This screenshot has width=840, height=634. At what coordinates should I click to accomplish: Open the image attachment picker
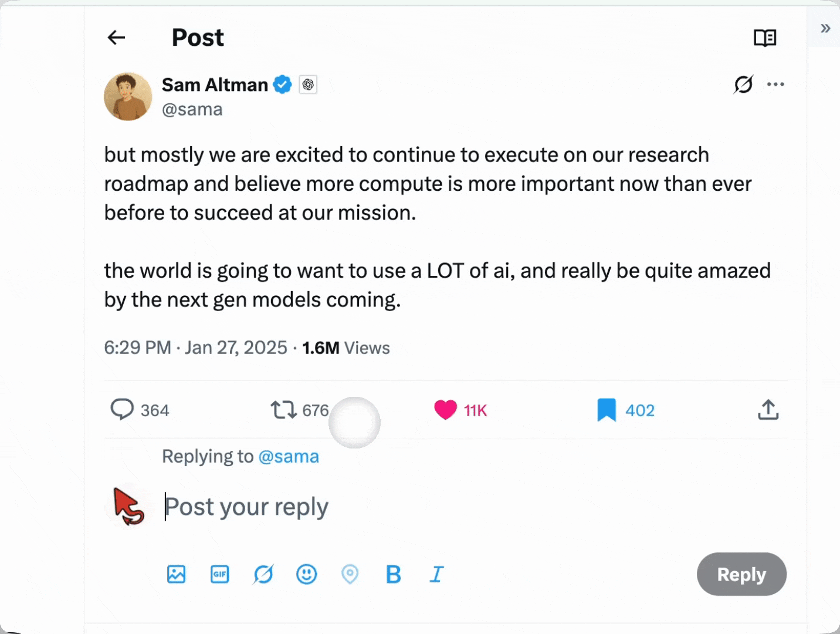(176, 574)
